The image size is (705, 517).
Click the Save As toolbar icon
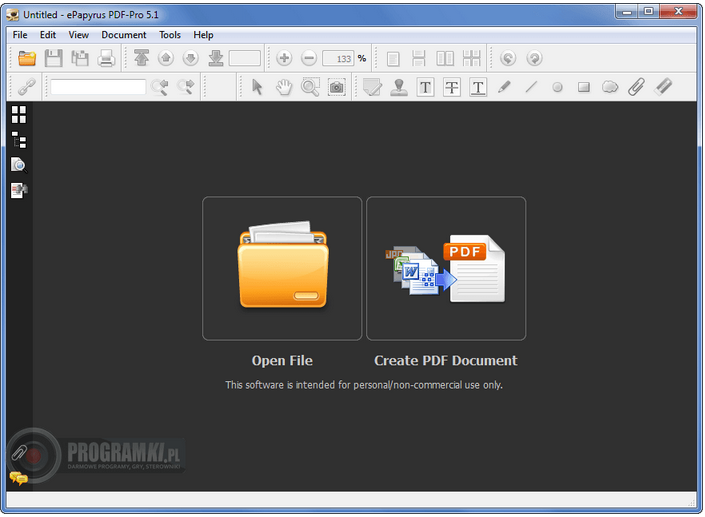[x=80, y=58]
